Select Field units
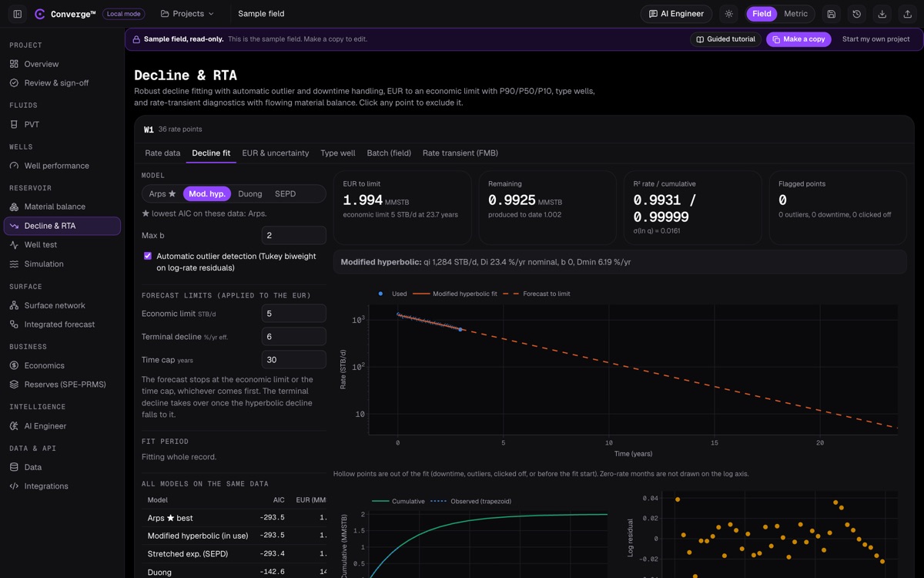Viewport: 924px width, 578px height. (x=762, y=14)
